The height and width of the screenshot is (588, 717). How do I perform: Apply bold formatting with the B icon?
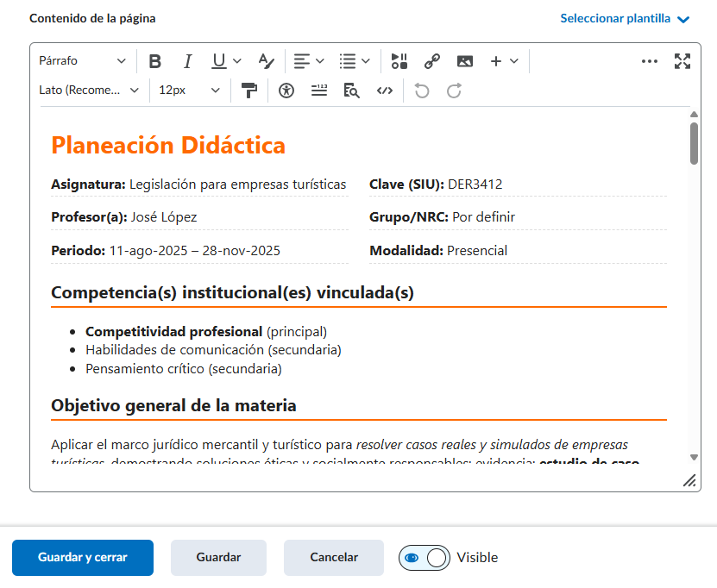[x=155, y=61]
